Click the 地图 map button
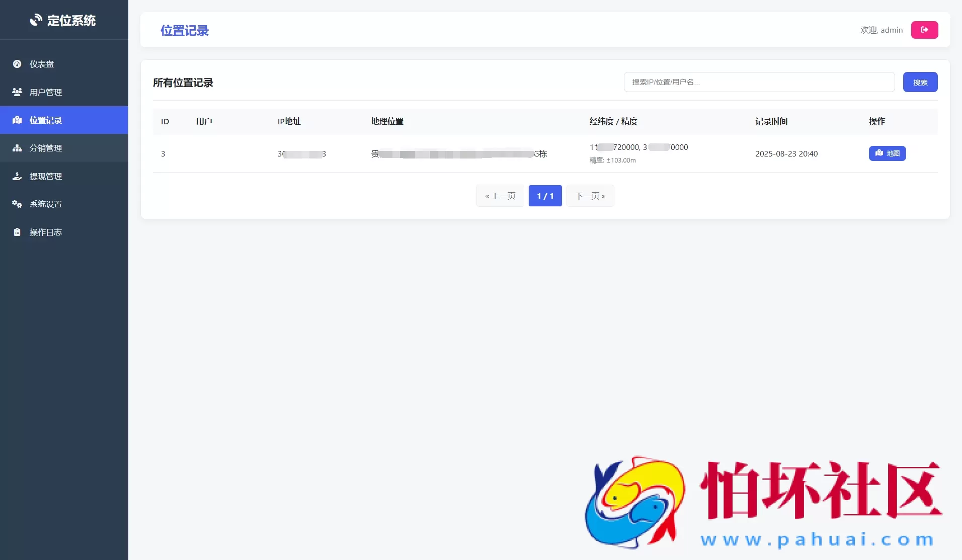Image resolution: width=962 pixels, height=560 pixels. pos(887,153)
